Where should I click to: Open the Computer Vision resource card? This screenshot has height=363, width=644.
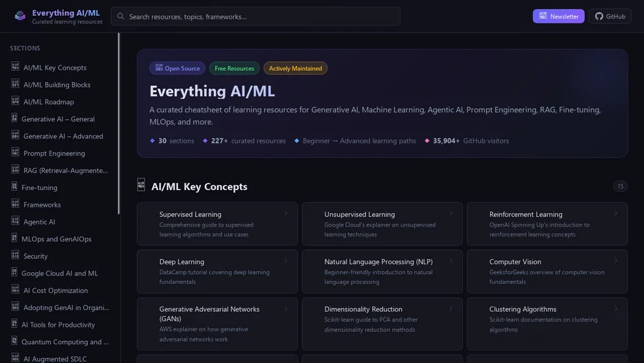pyautogui.click(x=547, y=271)
